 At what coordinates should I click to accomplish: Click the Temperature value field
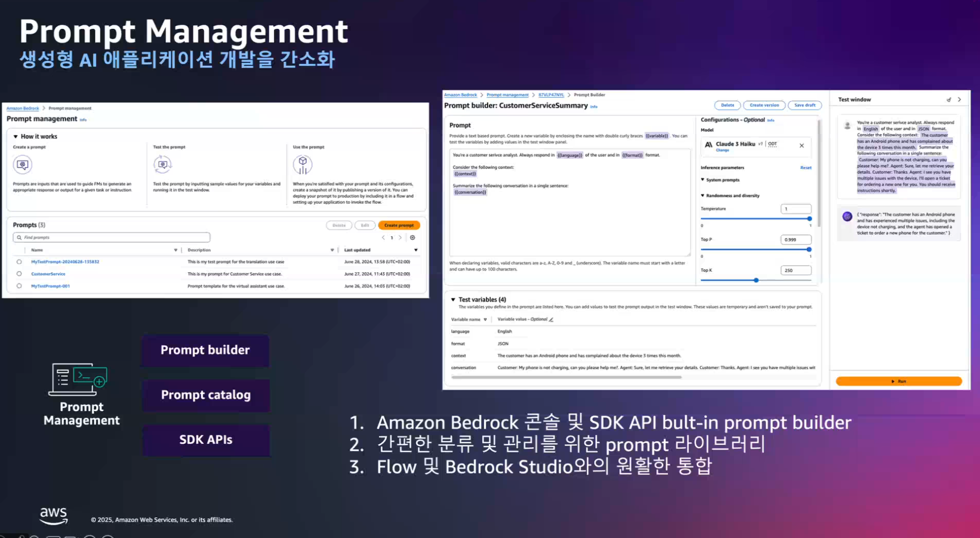click(796, 209)
